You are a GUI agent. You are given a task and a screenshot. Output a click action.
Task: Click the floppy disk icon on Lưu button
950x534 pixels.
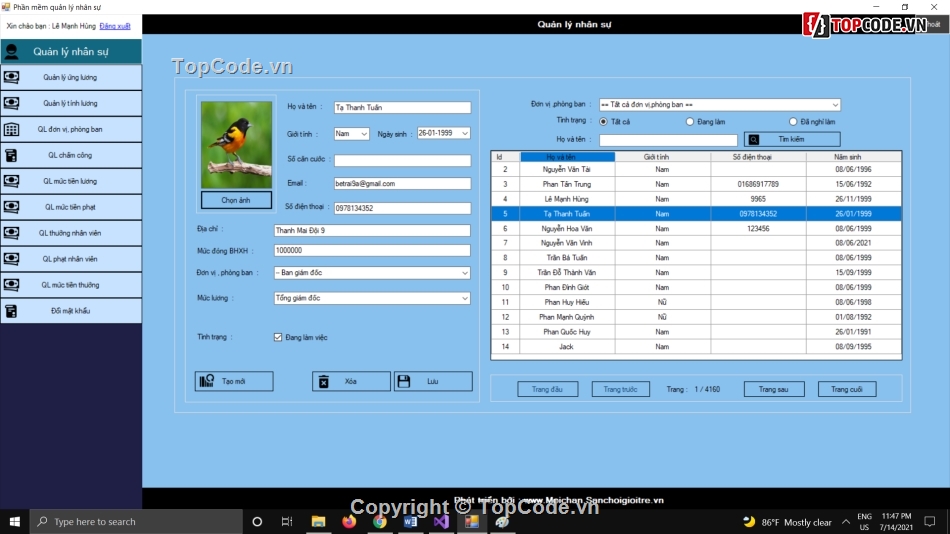[404, 381]
